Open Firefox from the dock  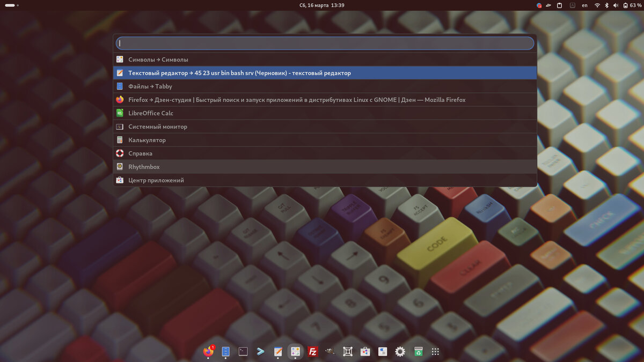(x=208, y=352)
